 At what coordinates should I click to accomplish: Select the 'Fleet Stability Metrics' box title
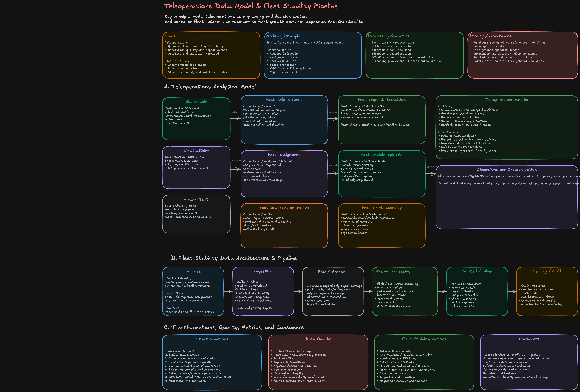tap(424, 339)
